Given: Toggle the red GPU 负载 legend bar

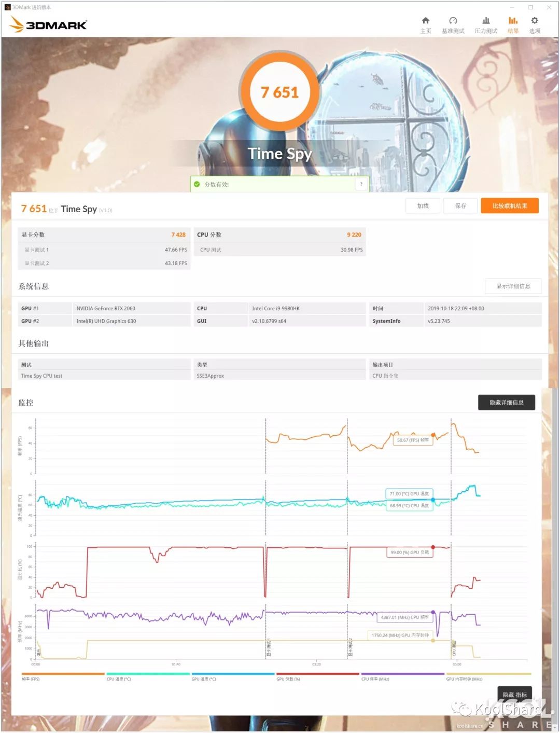Looking at the screenshot, I should (318, 674).
